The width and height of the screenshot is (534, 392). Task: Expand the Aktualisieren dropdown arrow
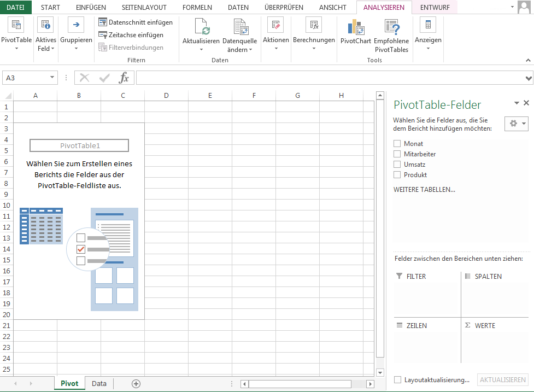pos(201,50)
